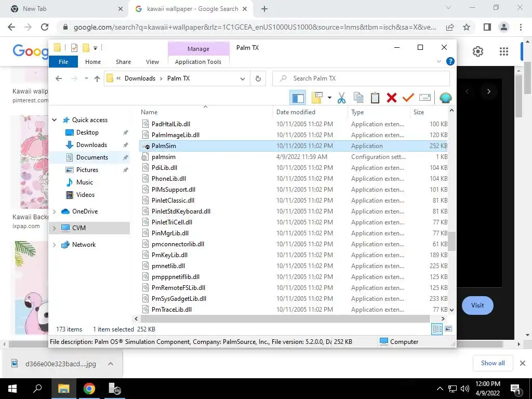Select PhoneLib.dll in file list
Screen dimensions: 532x399
click(293, 179)
